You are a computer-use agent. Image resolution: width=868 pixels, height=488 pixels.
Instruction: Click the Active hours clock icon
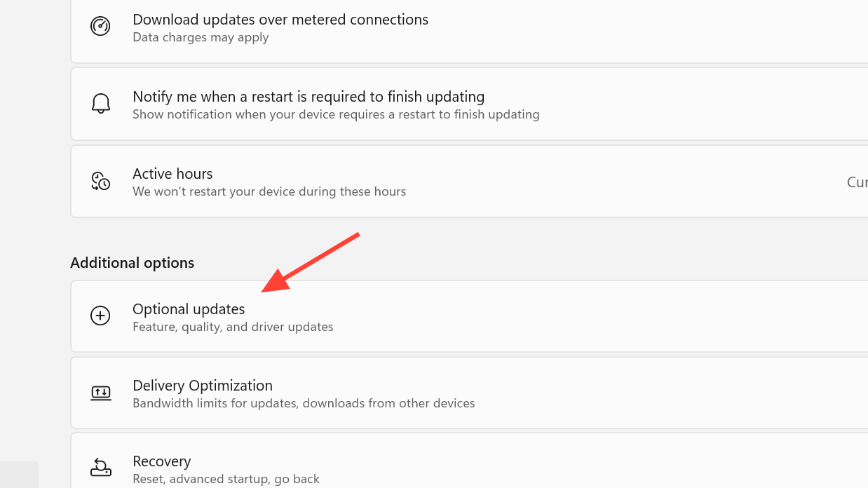[x=100, y=181]
